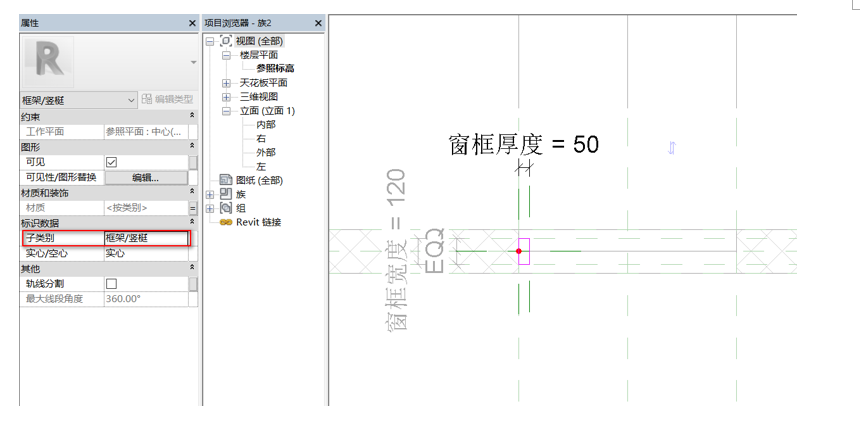Viewport: 860px width, 421px height.
Task: Click the 实心/空心 value 实心
Action: click(x=146, y=254)
